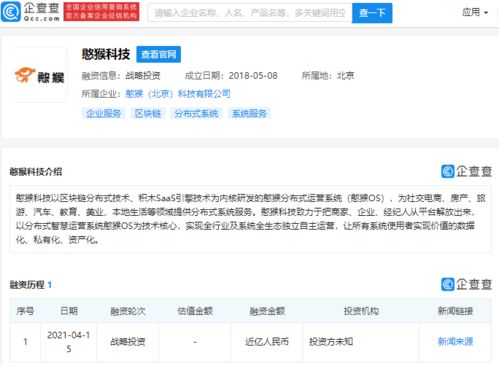Click the 估值金额 column header
Screen dimensions: 499x366
[195, 311]
